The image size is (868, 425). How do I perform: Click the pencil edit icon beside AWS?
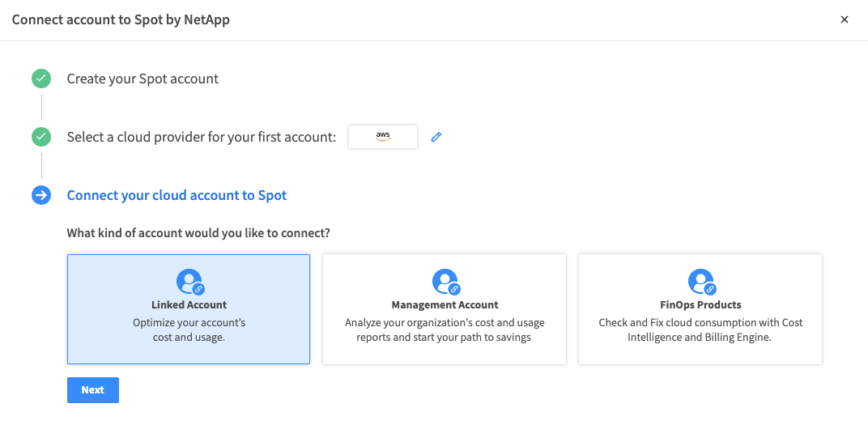point(436,137)
